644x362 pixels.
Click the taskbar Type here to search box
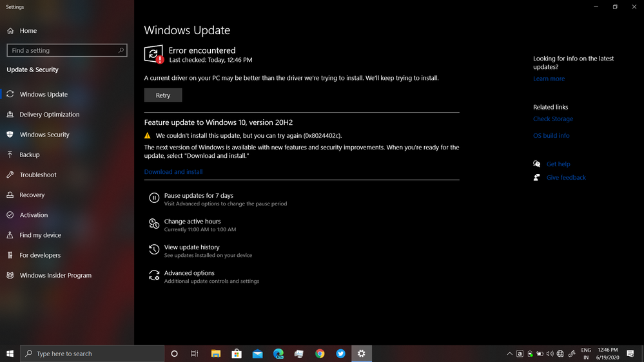[x=92, y=354]
